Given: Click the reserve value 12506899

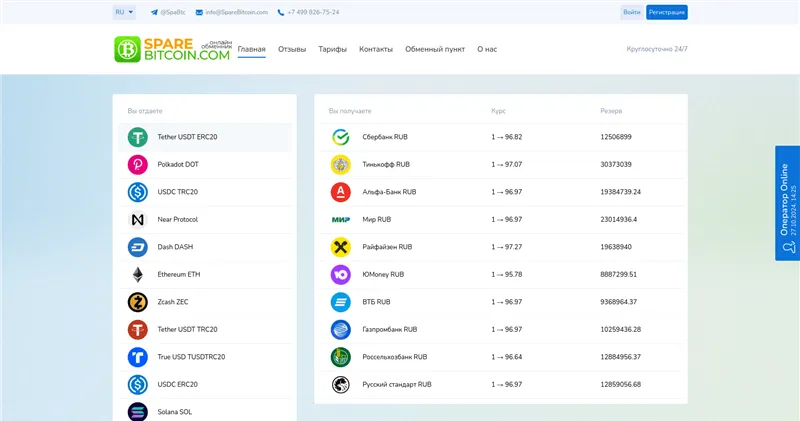Looking at the screenshot, I should pos(616,137).
